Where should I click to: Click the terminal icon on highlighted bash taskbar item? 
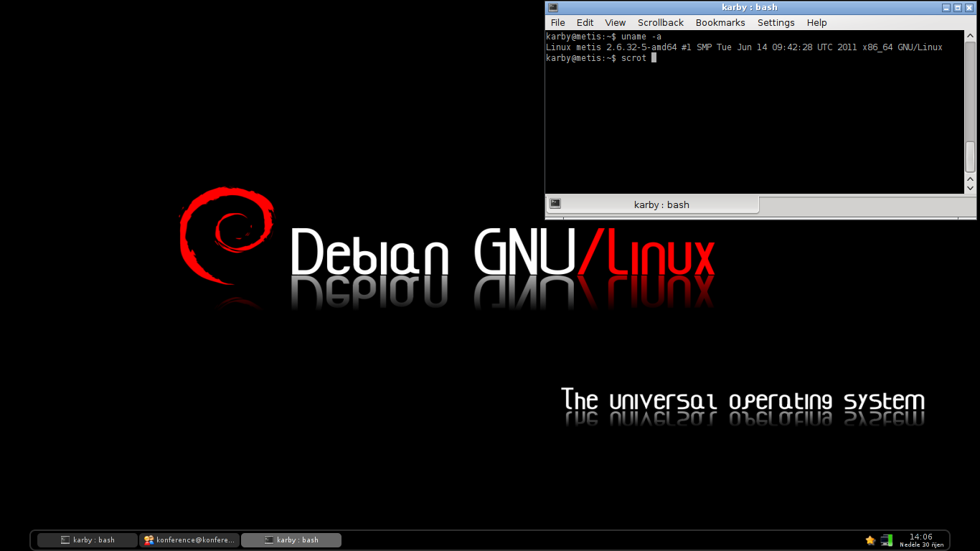[269, 540]
